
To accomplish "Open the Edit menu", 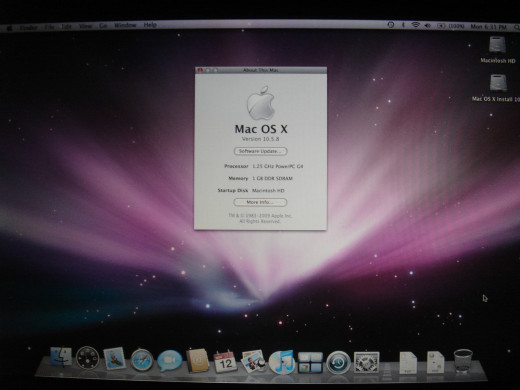I will pyautogui.click(x=67, y=27).
